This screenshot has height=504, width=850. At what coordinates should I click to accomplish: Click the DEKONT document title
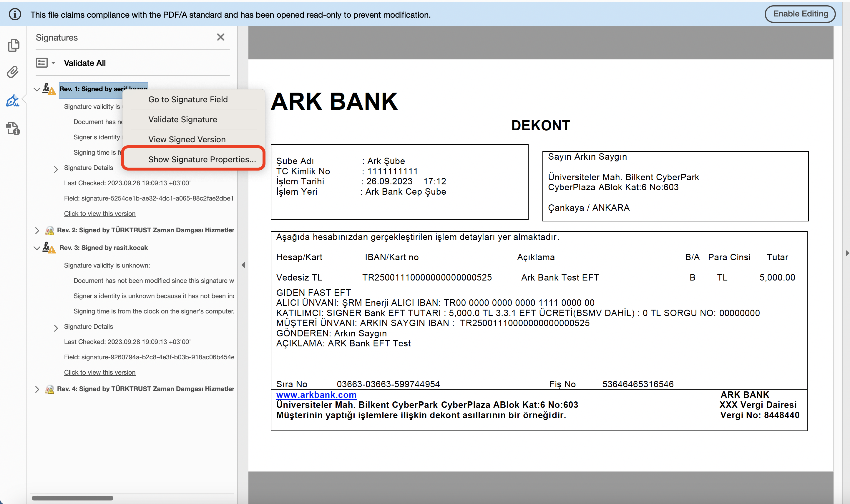click(x=540, y=125)
